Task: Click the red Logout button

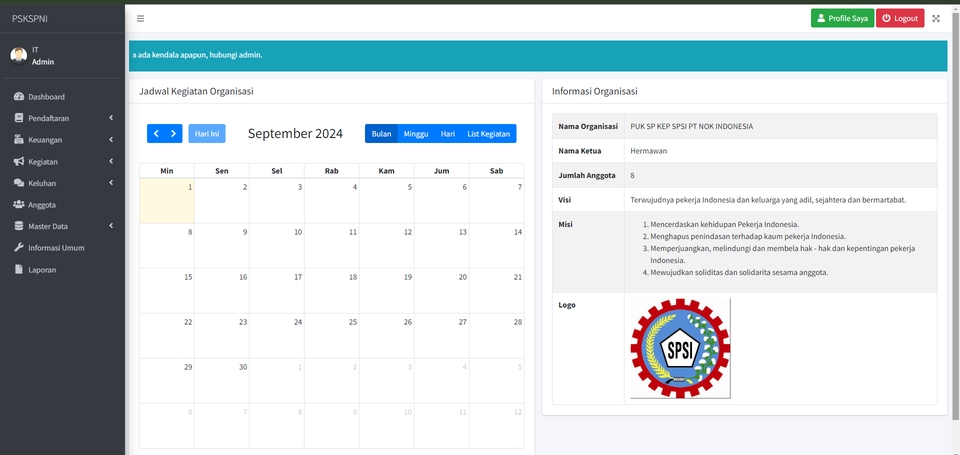Action: (900, 18)
